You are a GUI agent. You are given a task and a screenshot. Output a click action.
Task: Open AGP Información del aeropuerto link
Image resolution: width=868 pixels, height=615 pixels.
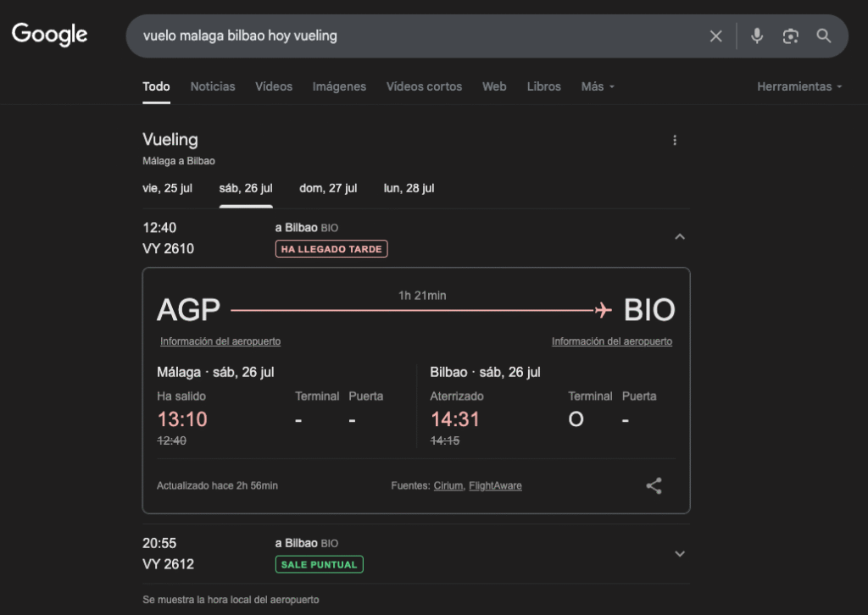click(220, 341)
